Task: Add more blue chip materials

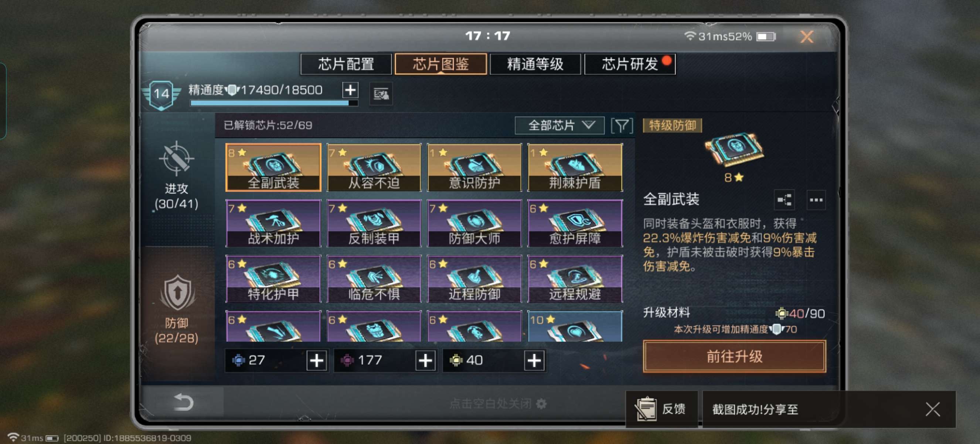Action: click(317, 360)
